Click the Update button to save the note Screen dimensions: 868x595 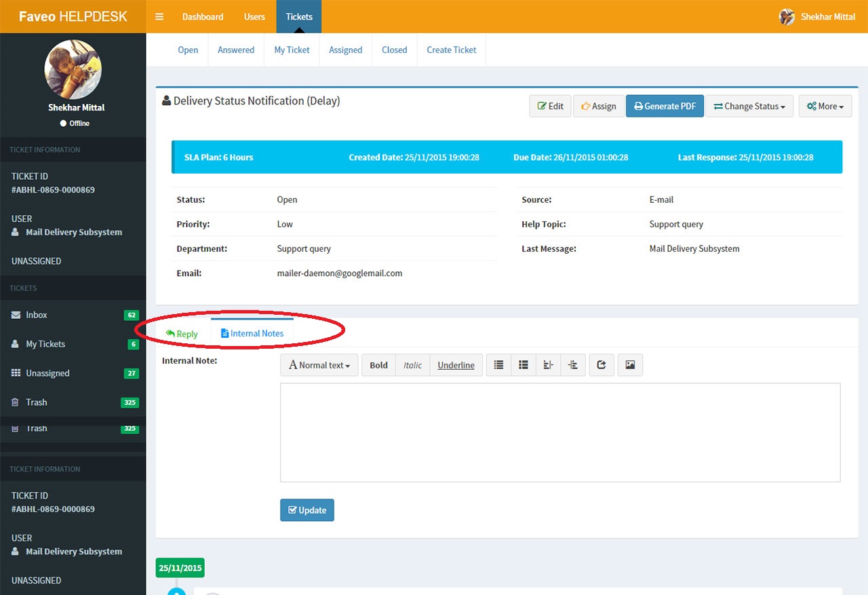(307, 510)
